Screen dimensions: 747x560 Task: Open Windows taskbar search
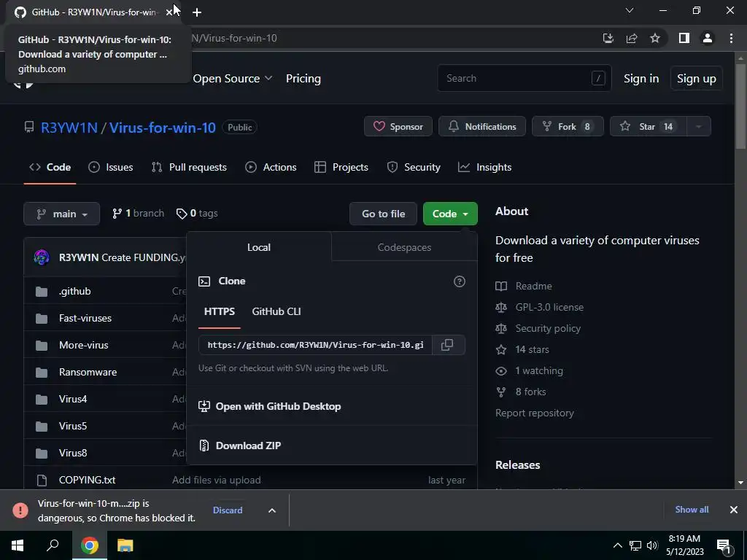53,545
